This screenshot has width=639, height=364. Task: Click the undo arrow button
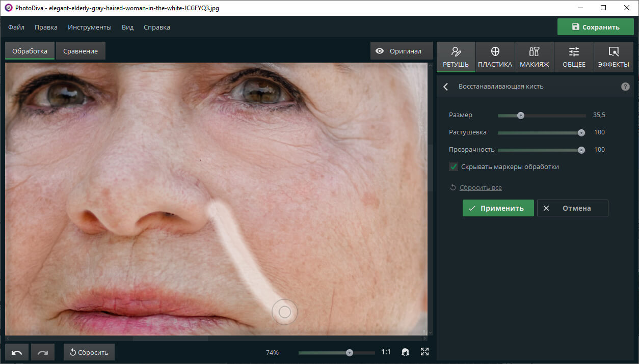[17, 352]
